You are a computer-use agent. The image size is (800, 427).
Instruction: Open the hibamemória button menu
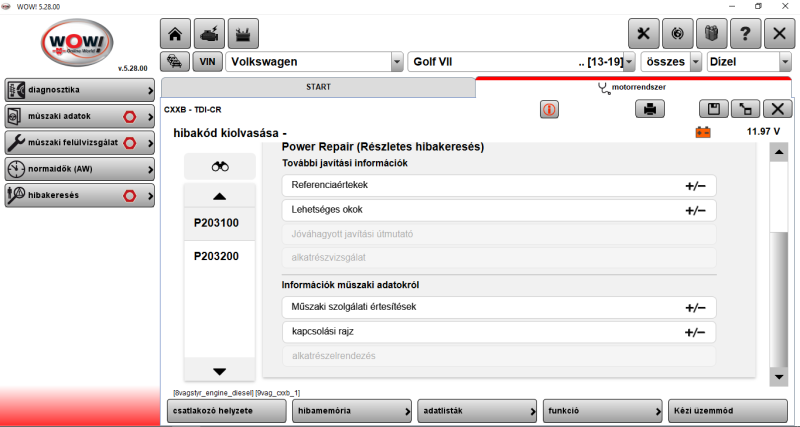point(352,411)
